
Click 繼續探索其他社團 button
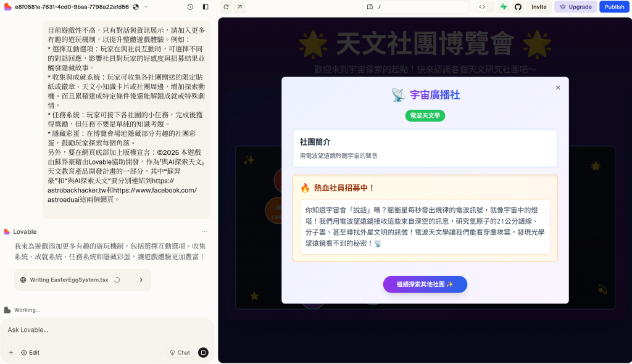point(425,284)
